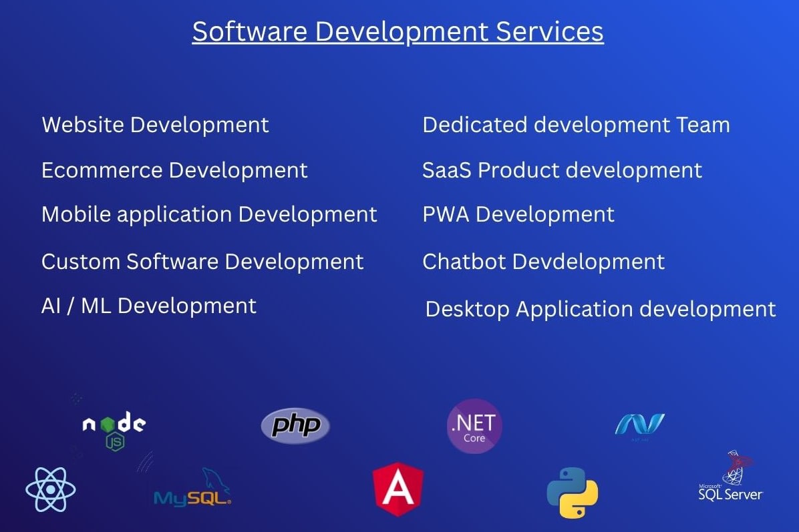Click the AI / ML Development line

[149, 306]
